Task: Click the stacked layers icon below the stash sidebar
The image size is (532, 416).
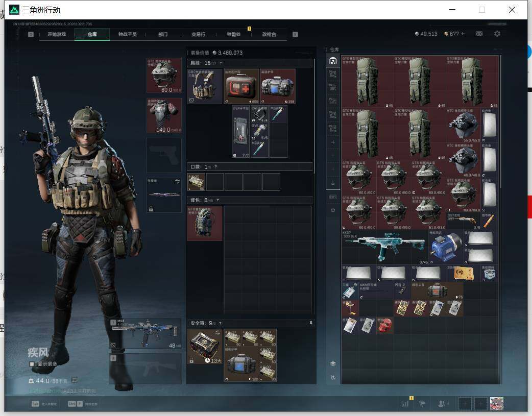Action: [x=333, y=364]
